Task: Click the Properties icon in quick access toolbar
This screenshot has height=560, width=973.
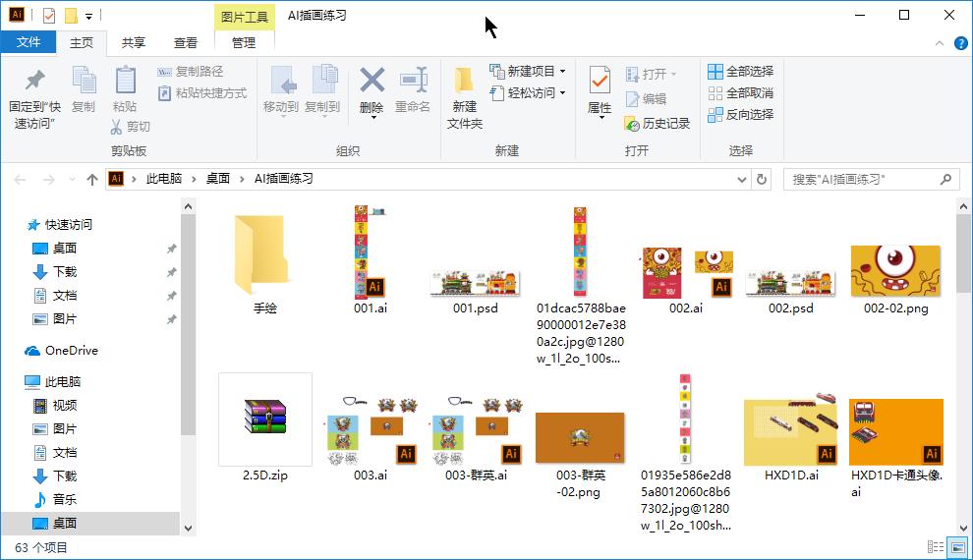Action: [49, 15]
